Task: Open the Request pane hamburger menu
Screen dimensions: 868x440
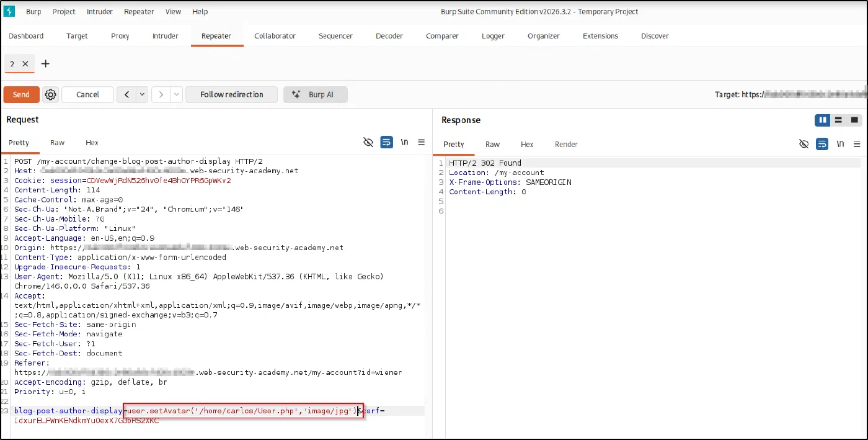Action: (422, 143)
